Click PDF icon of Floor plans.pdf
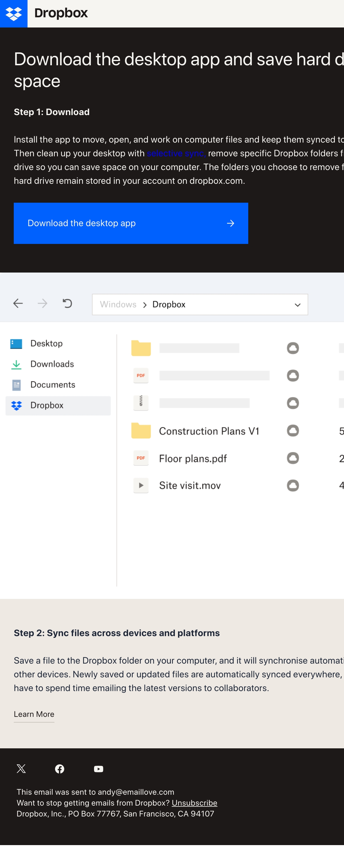This screenshot has width=344, height=868. pyautogui.click(x=141, y=458)
